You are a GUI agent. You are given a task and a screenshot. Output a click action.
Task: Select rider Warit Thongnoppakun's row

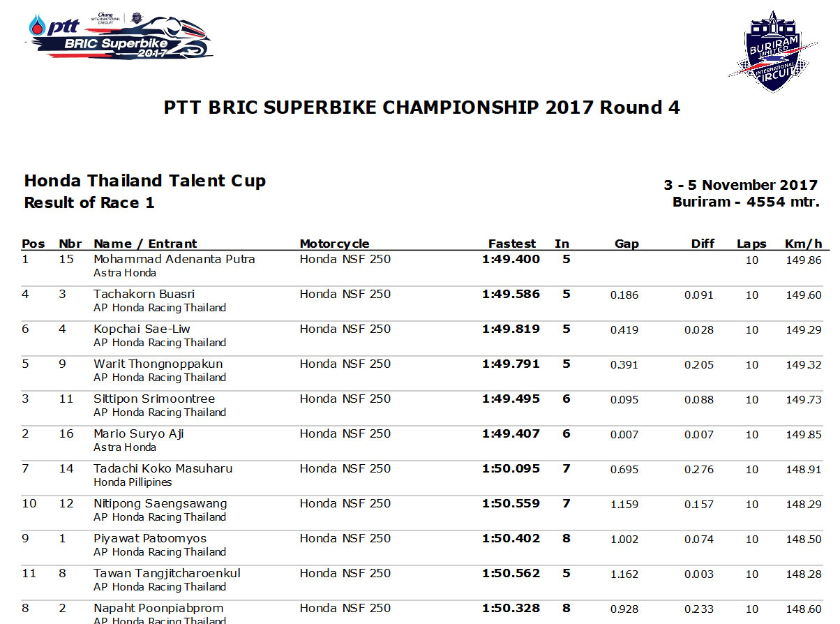pyautogui.click(x=421, y=371)
